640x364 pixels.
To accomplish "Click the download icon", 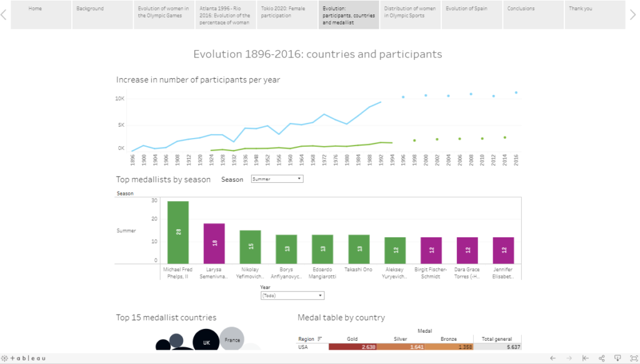I will click(617, 358).
